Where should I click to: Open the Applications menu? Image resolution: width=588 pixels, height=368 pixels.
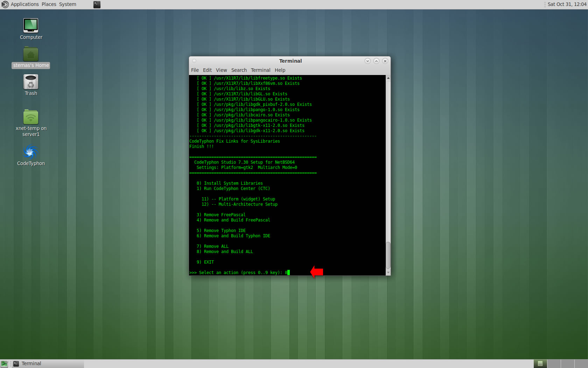(24, 5)
